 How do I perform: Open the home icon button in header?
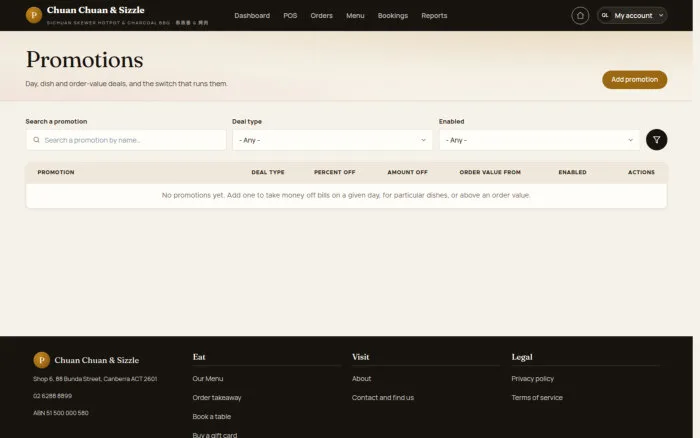580,16
